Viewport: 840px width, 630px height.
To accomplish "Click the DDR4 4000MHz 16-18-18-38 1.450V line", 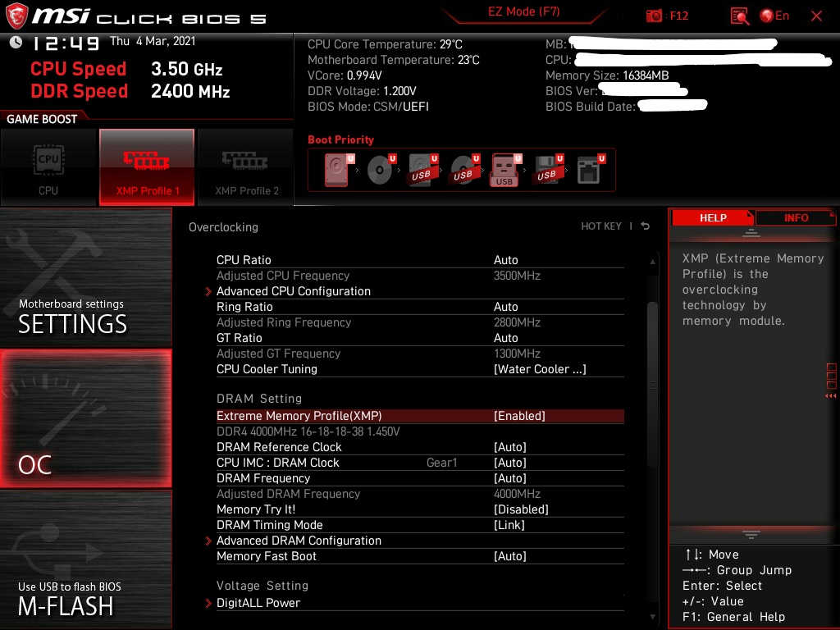I will pos(308,431).
